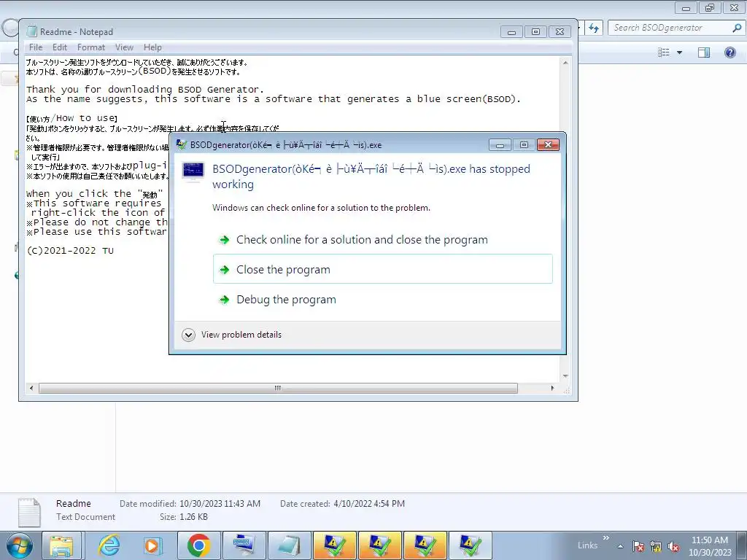The image size is (747, 560).
Task: Open Notepad Format menu
Action: [x=91, y=47]
